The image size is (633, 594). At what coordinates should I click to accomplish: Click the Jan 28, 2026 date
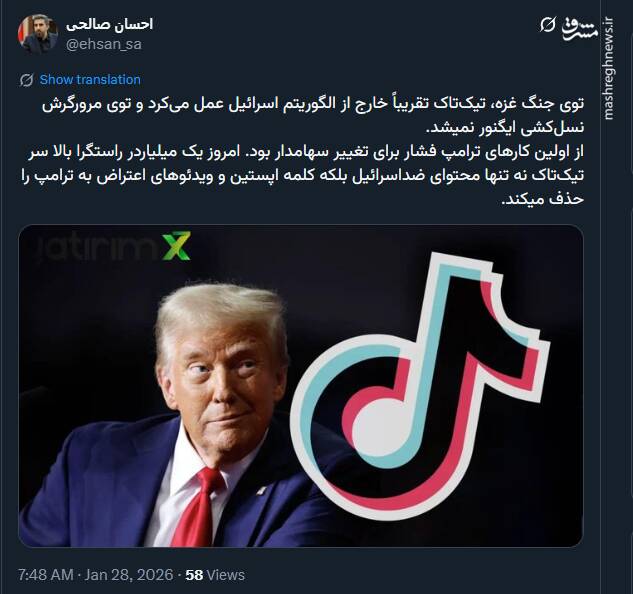tap(128, 575)
